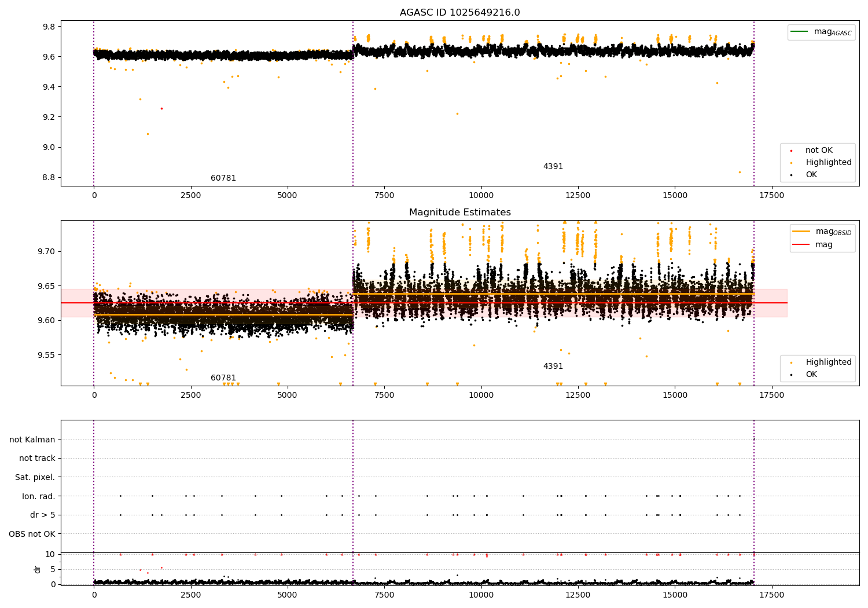
Task: Click the '9.65' y-axis tick of middle plot
Action: coord(46,286)
